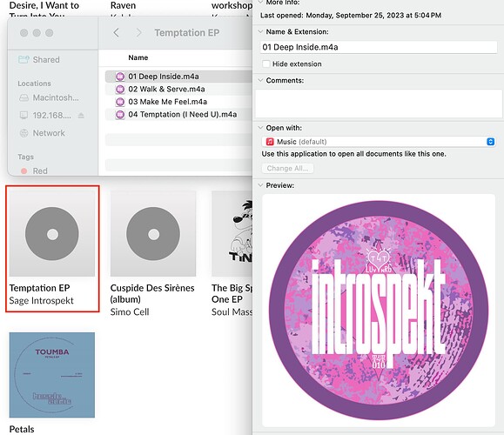Click the Music app icon in Open with
Screen dimensions: 504x435
(x=270, y=142)
